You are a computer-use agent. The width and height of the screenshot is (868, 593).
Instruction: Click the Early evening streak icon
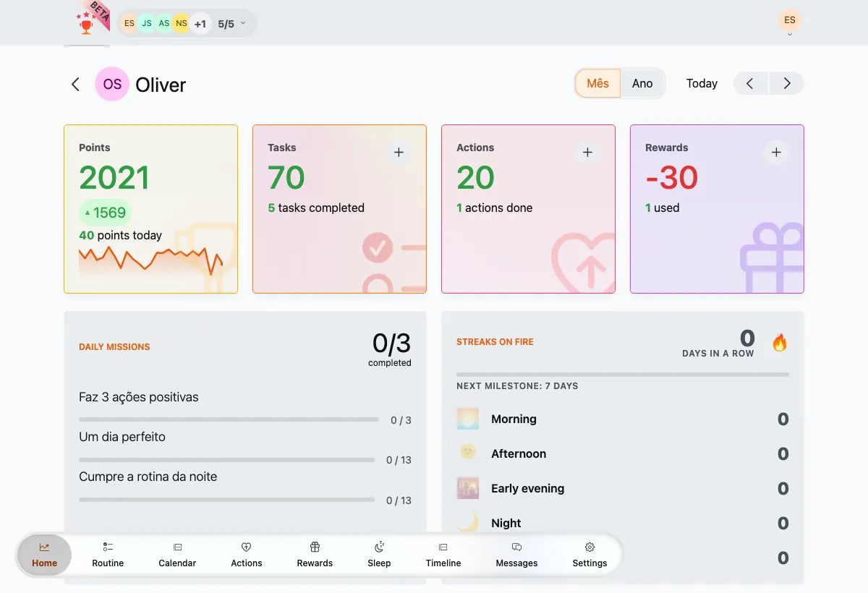click(468, 488)
